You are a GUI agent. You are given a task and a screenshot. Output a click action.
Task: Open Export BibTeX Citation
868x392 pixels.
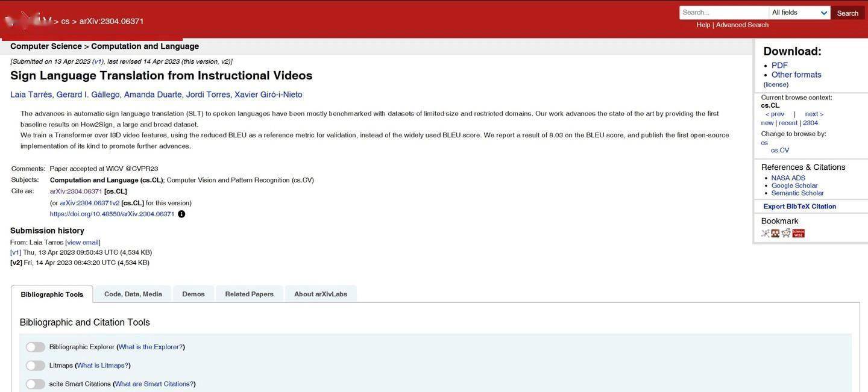pos(799,207)
